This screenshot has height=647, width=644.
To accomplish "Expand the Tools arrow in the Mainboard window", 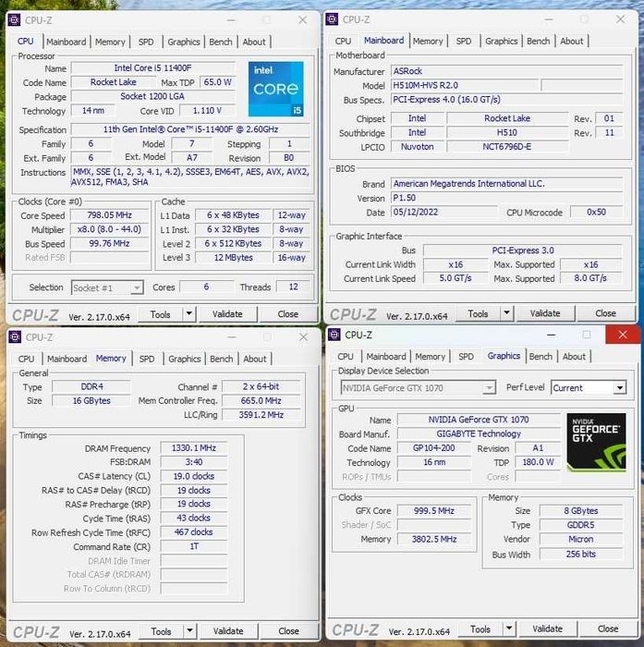I will pos(506,313).
